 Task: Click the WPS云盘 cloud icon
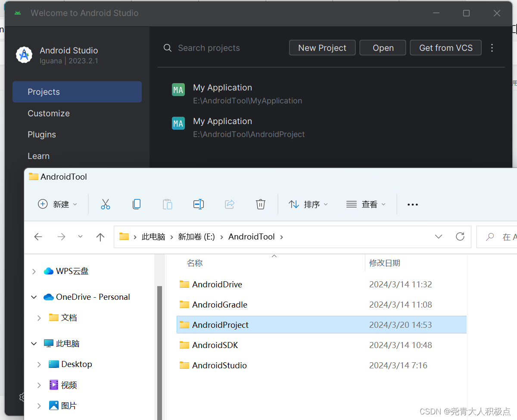(x=49, y=271)
